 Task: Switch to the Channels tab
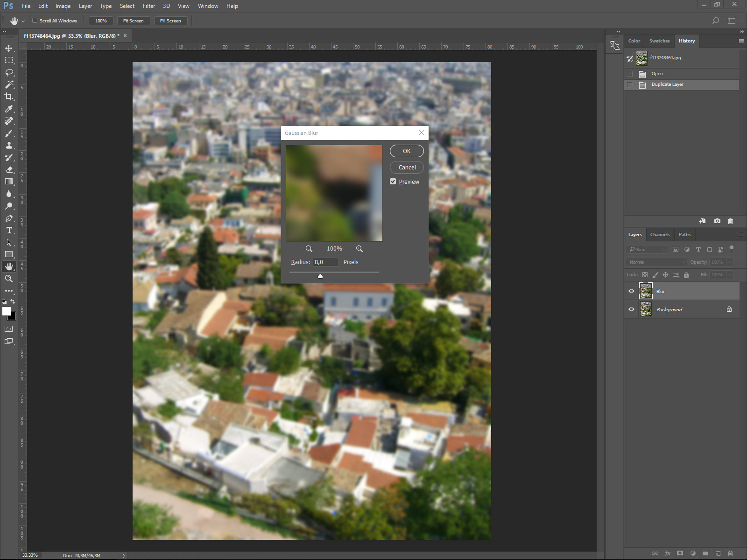tap(660, 235)
